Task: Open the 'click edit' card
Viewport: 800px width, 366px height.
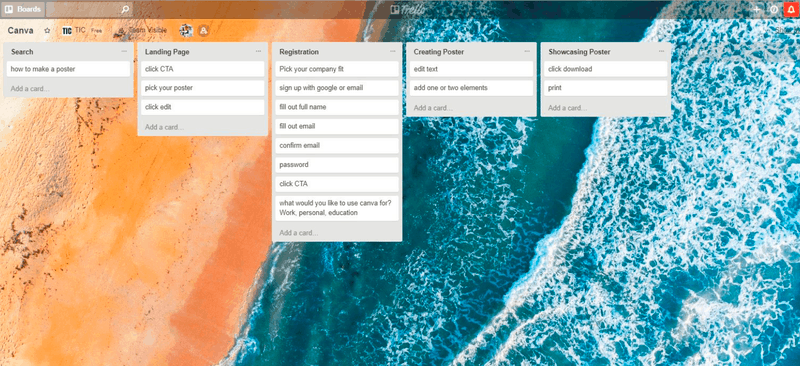Action: (203, 107)
